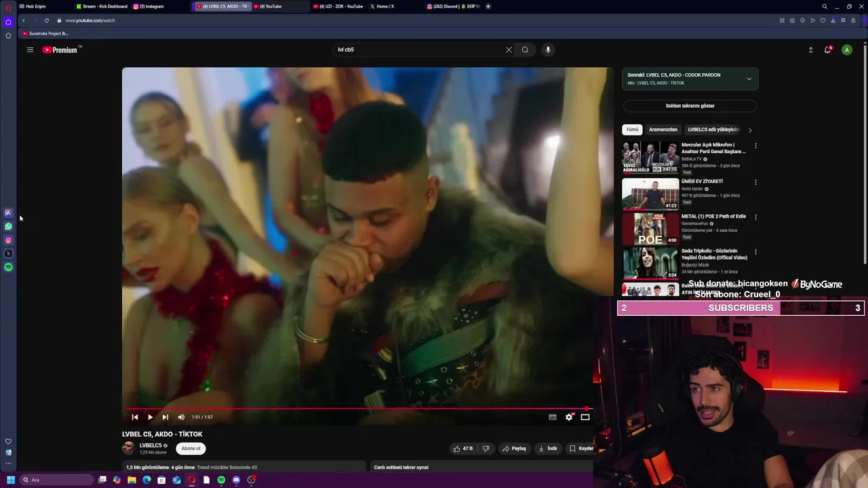Open options for Seda Tripkolic video
This screenshot has width=868, height=488.
click(x=755, y=251)
